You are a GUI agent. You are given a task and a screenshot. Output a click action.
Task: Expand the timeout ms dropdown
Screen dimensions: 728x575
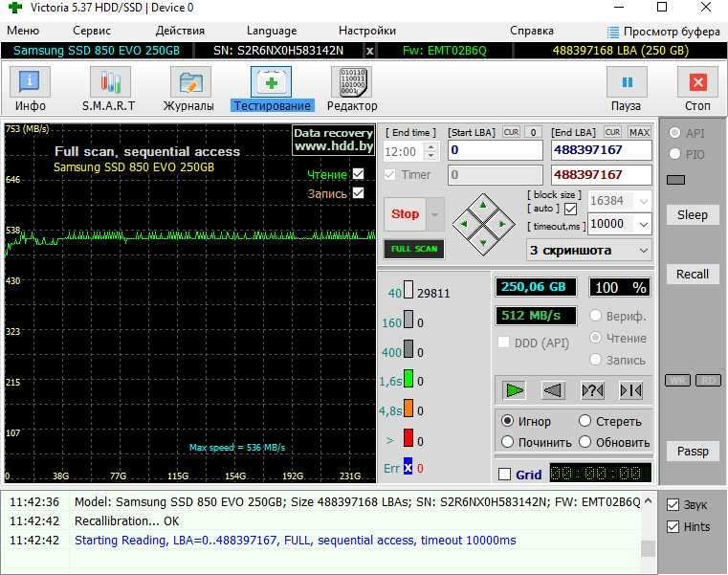(643, 224)
